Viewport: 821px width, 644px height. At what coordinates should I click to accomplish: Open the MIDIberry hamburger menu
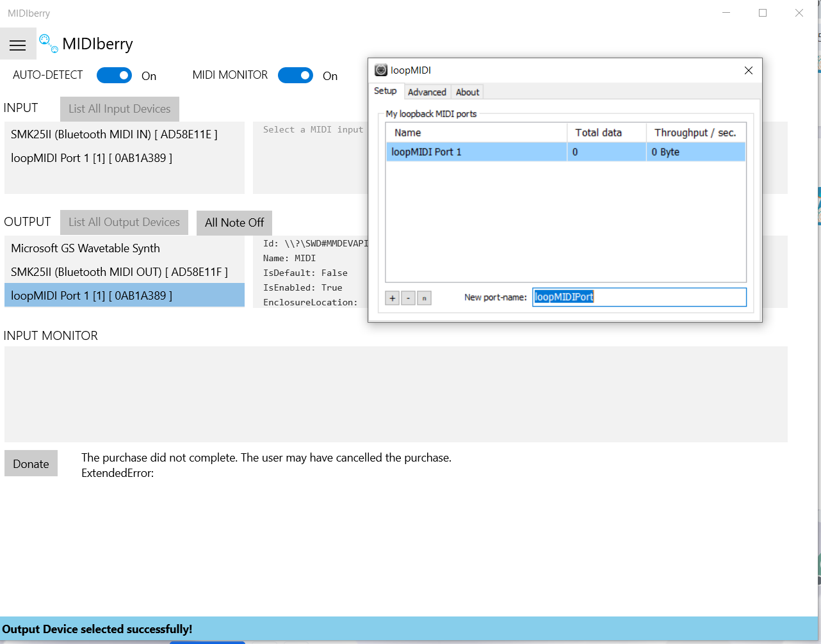tap(18, 44)
